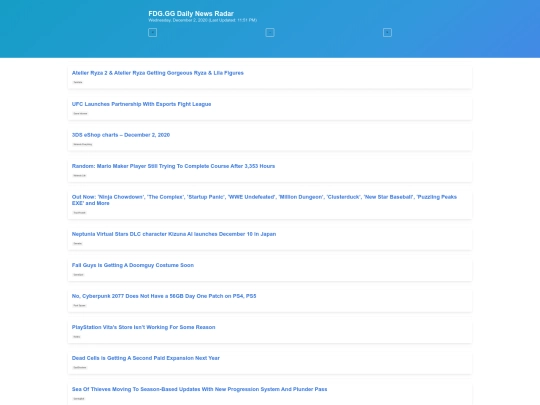This screenshot has height=405, width=540.
Task: Open the Atelier Ryza 2 figures article
Action: coord(157,73)
